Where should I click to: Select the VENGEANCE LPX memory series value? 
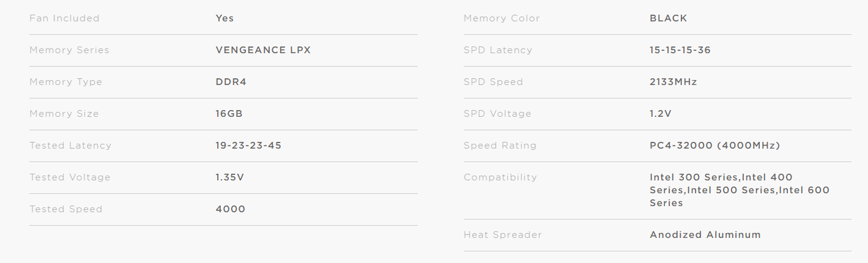click(x=263, y=50)
